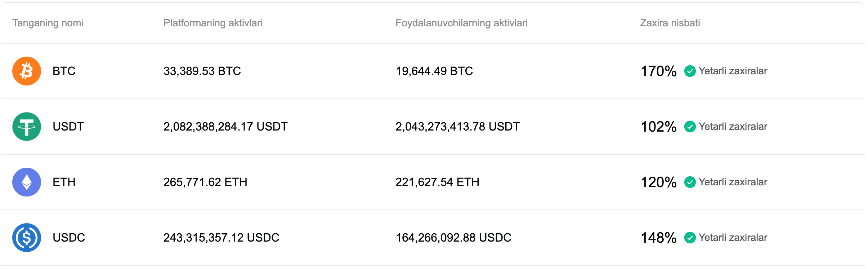Select the 120% ratio shown for ETH
This screenshot has height=269, width=868.
click(x=658, y=182)
